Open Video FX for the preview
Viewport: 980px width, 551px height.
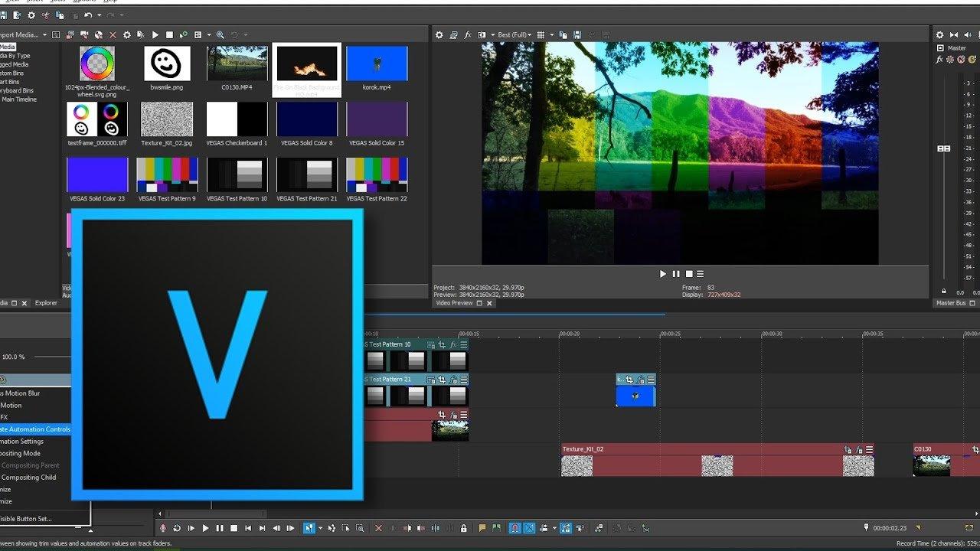click(x=469, y=34)
